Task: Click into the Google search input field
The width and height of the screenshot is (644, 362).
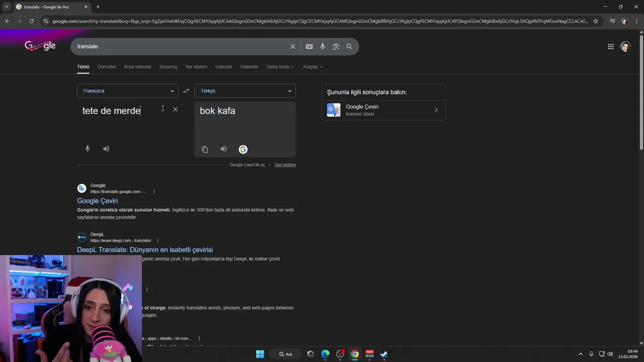Action: (x=181, y=46)
